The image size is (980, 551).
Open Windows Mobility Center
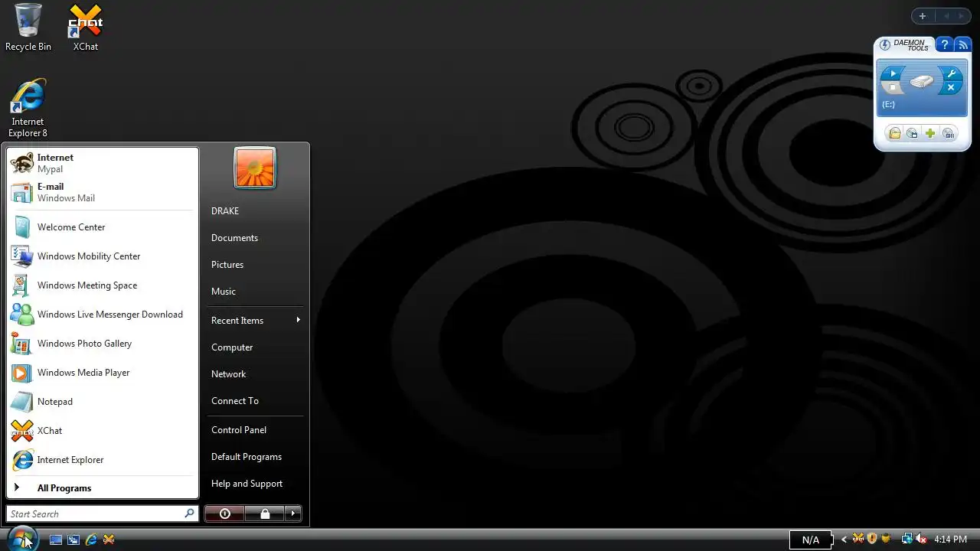click(x=103, y=256)
